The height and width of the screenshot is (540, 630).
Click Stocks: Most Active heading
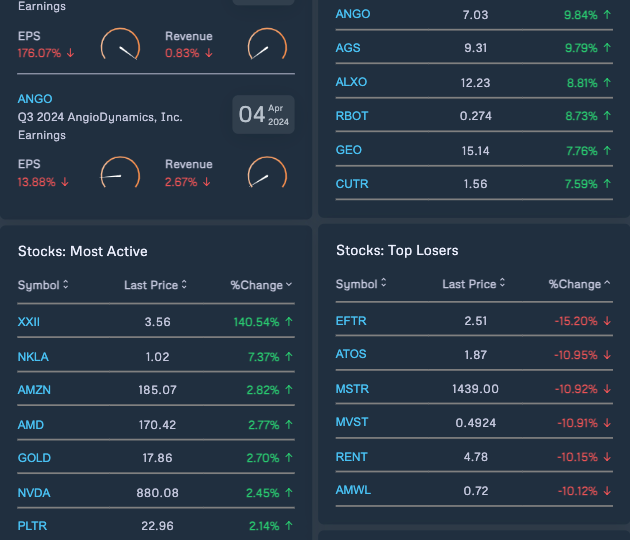[x=83, y=252]
